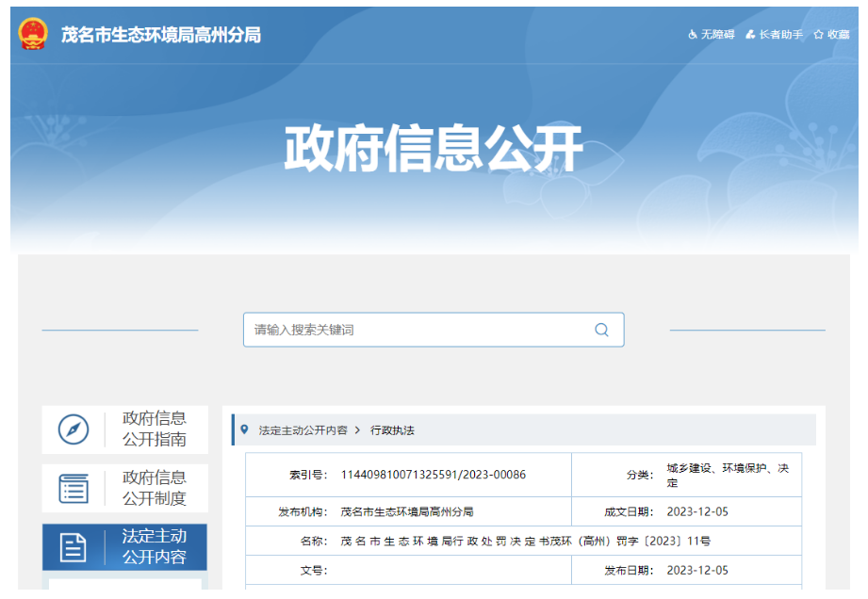
Task: Go to 法定主动公开内容 in the breadcrumb
Action: (x=303, y=430)
